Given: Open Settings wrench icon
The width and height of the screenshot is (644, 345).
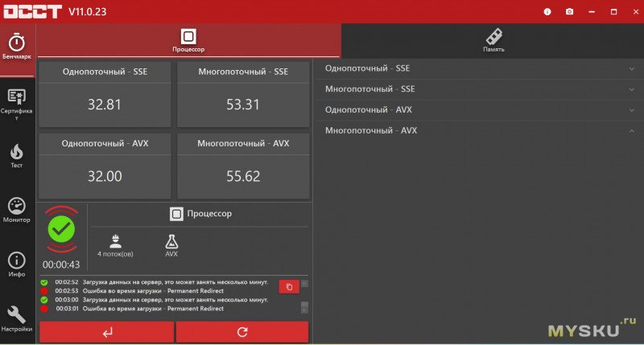Looking at the screenshot, I should click(17, 318).
